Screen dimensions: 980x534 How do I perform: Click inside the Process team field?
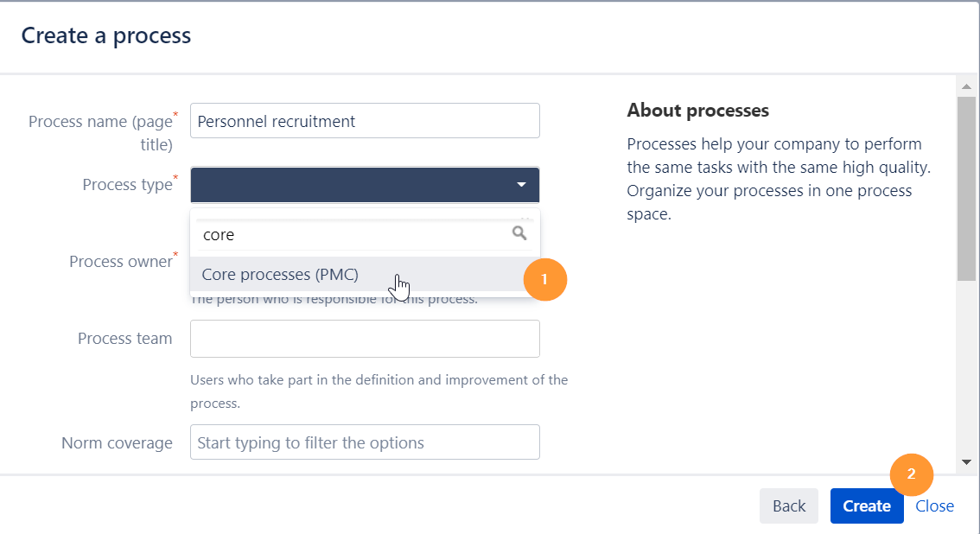[x=364, y=338]
